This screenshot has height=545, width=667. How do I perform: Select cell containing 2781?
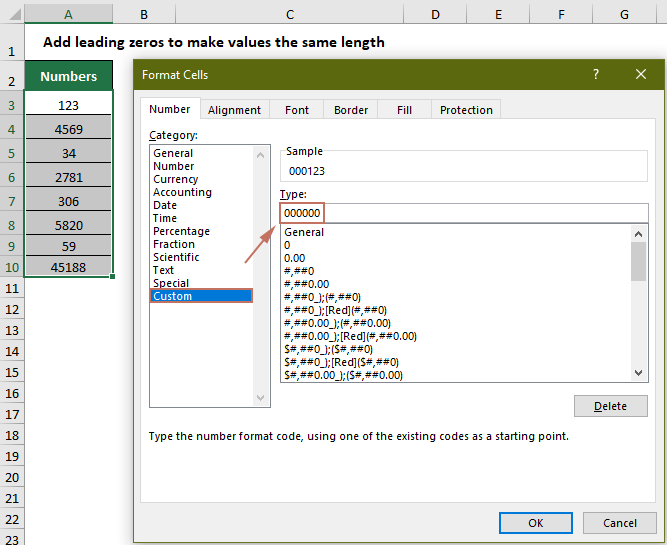click(x=68, y=177)
